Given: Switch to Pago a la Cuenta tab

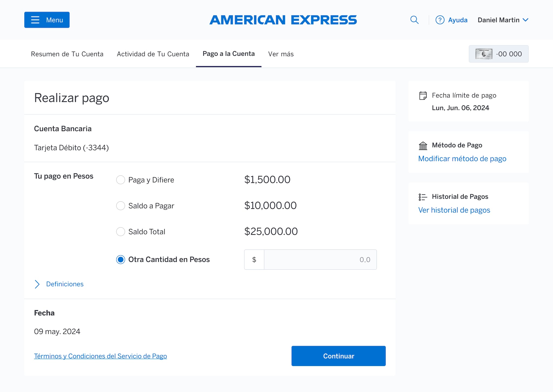Looking at the screenshot, I should click(x=228, y=54).
